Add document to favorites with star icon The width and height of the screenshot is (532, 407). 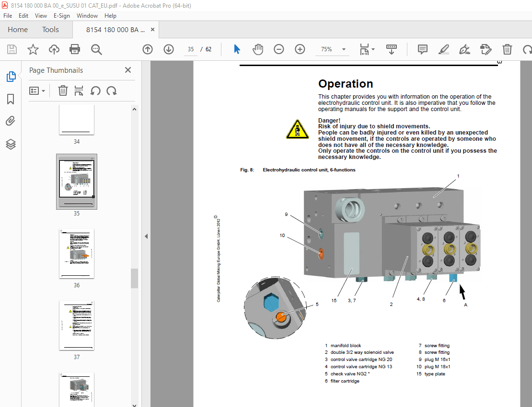pos(33,49)
